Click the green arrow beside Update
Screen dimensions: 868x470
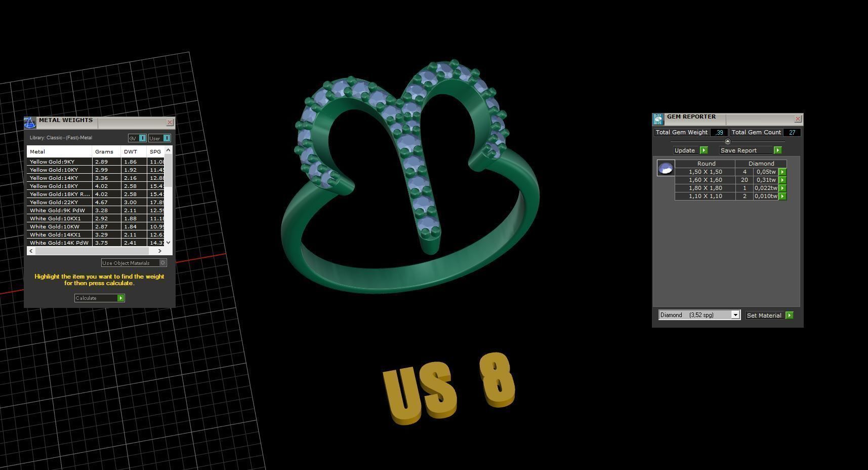pos(704,150)
